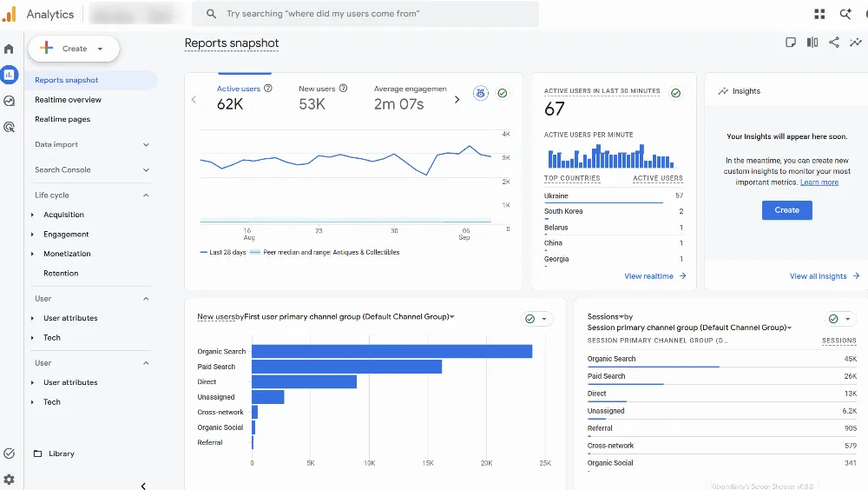Click the Referral row in sessions table
Viewport: 868px width, 490px height.
(x=722, y=428)
